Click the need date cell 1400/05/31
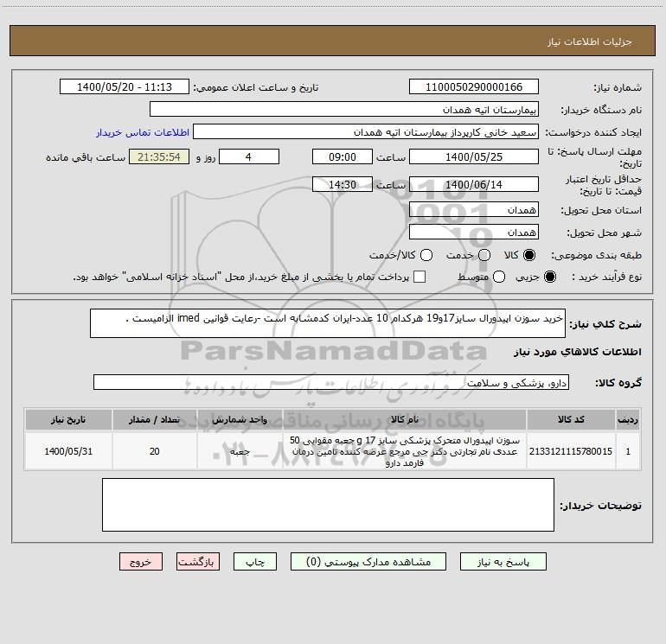The image size is (666, 644). (68, 451)
